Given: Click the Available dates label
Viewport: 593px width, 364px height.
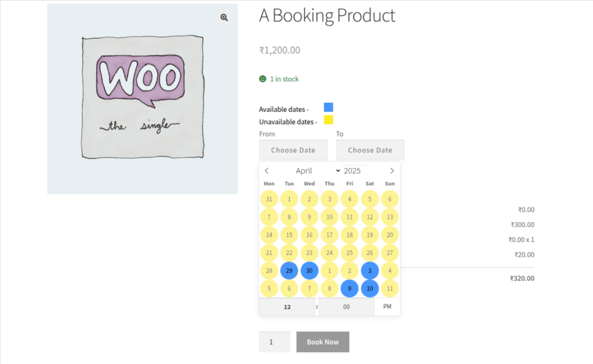Looking at the screenshot, I should point(284,109).
